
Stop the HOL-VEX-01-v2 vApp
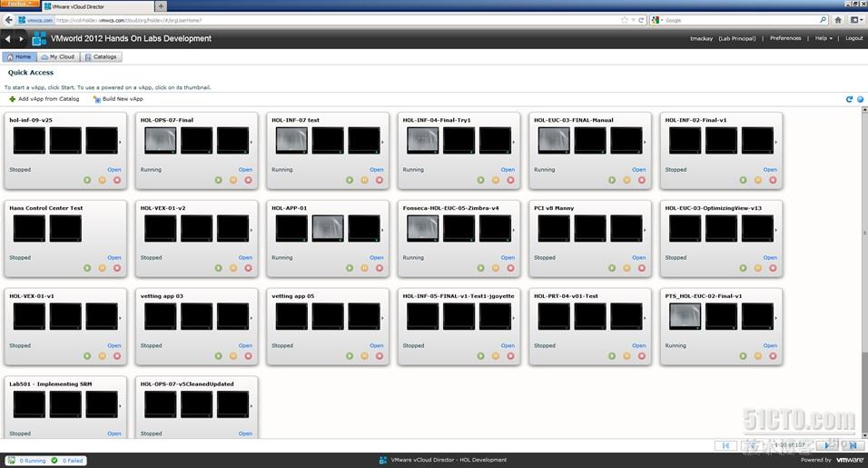tap(248, 268)
